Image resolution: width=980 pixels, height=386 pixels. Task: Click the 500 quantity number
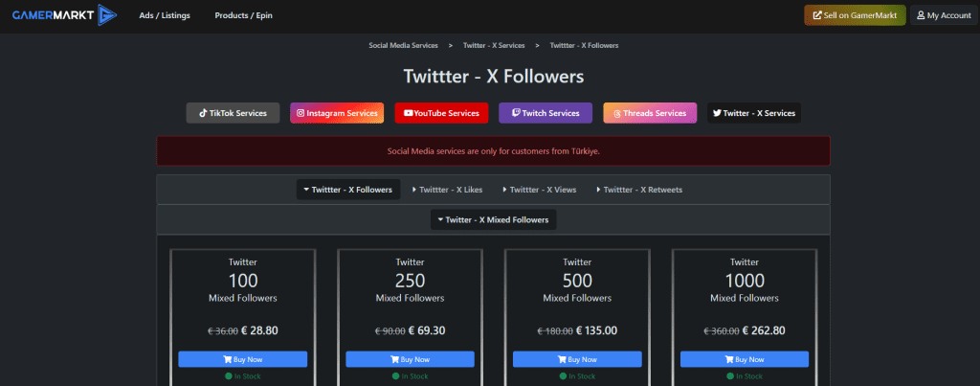(577, 281)
